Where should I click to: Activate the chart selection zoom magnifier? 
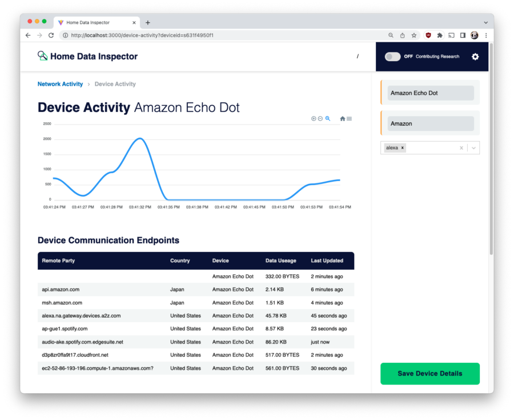(x=328, y=119)
